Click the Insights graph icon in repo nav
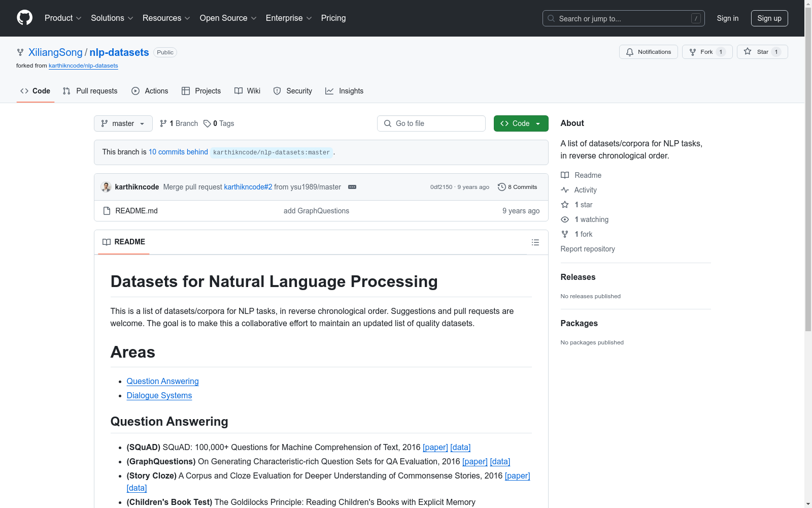This screenshot has width=812, height=508. click(329, 91)
